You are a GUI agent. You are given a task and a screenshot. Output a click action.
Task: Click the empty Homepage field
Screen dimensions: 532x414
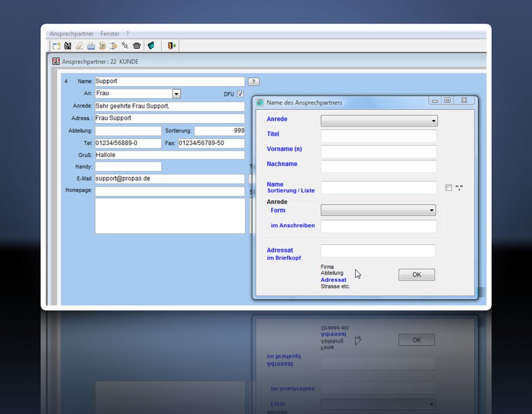(170, 191)
